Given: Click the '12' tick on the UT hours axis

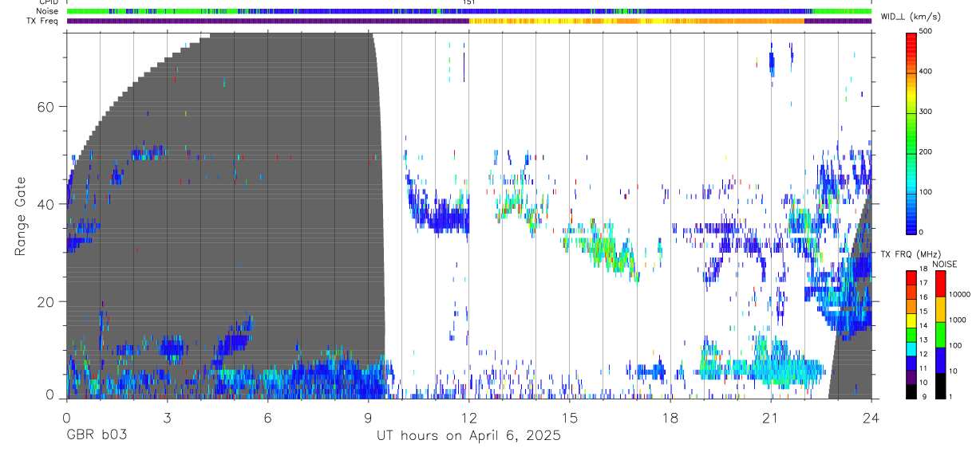Looking at the screenshot, I should point(468,418).
